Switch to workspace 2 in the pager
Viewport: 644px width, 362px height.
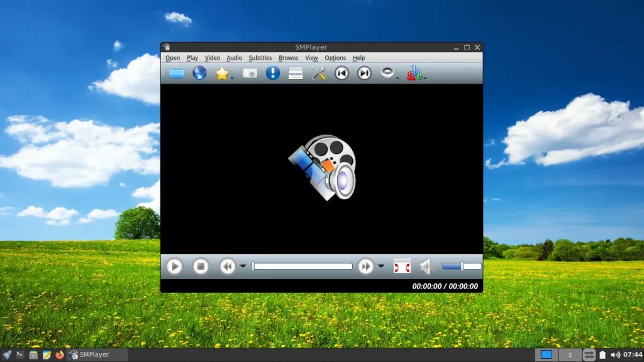point(570,354)
